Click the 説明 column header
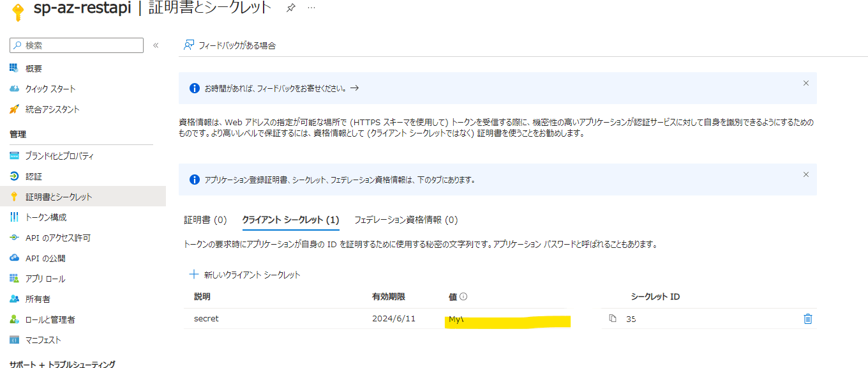 [202, 297]
